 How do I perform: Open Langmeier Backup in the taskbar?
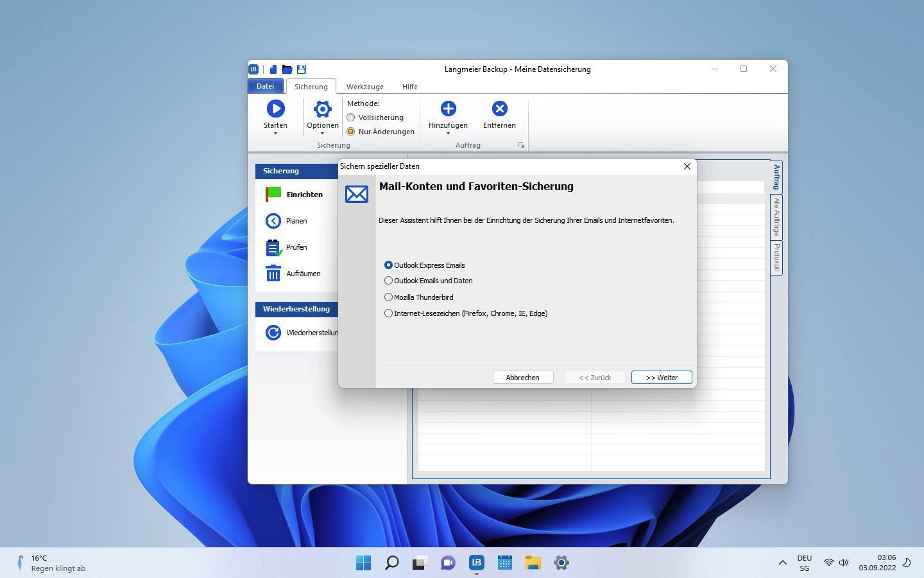point(476,563)
